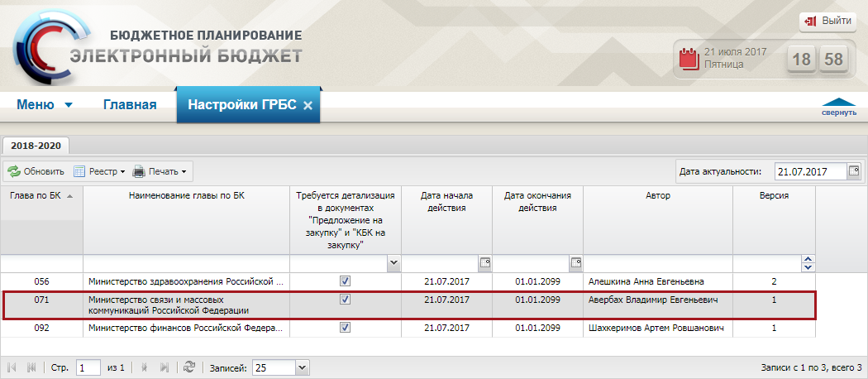This screenshot has width=868, height=379.
Task: Open the Записей page size dropdown
Action: [301, 367]
